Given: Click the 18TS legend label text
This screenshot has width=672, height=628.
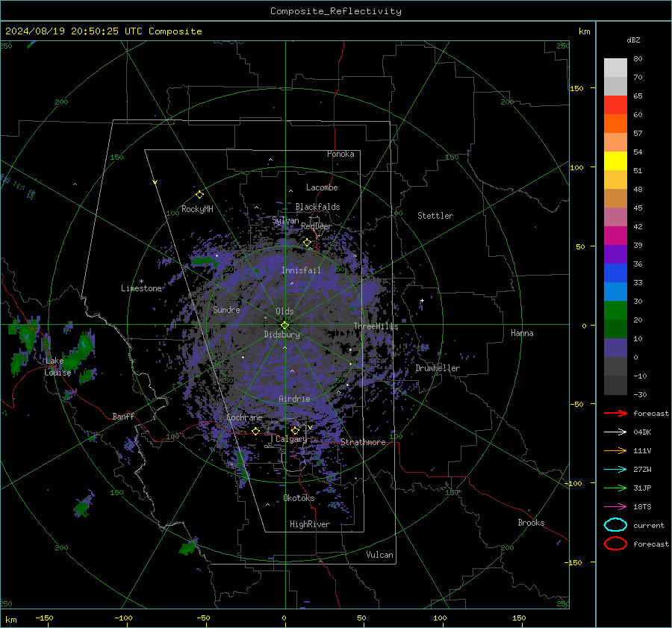Looking at the screenshot, I should coord(642,507).
